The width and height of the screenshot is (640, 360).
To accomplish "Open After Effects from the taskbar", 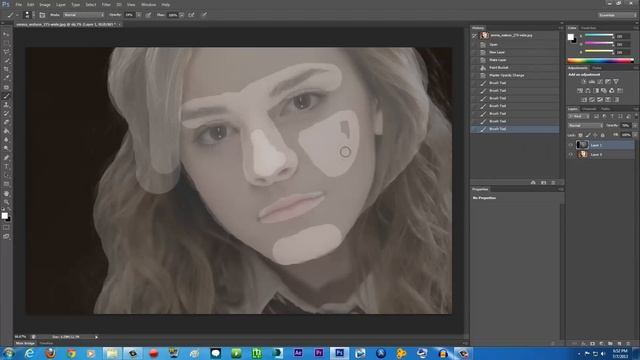I will click(298, 353).
